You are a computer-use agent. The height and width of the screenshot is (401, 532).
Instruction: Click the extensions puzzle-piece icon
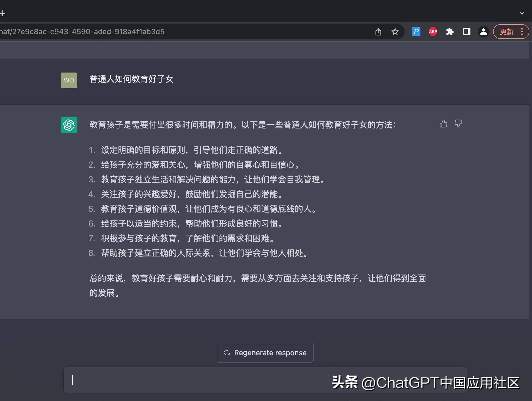[x=450, y=32]
